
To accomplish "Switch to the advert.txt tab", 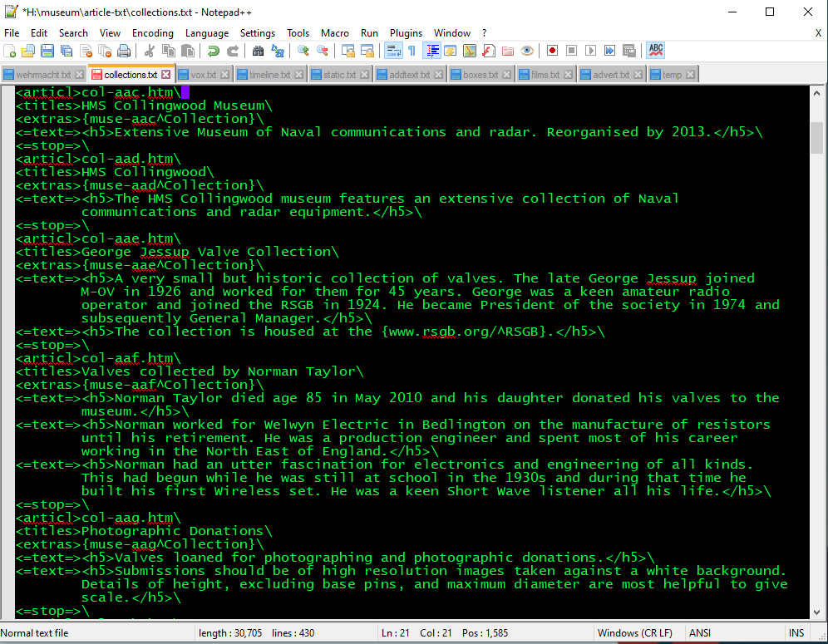I will (611, 75).
